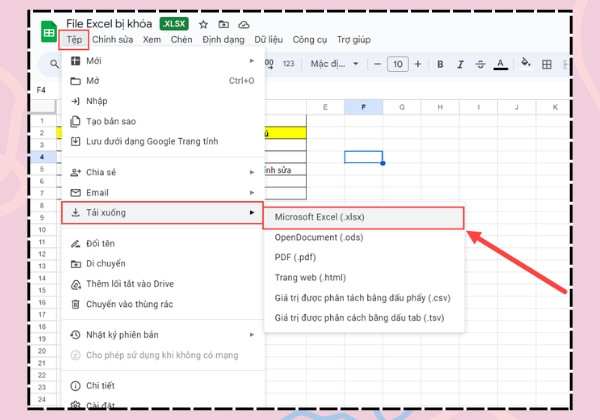Select column G header
Viewport: 600px width, 420px height.
pos(402,107)
